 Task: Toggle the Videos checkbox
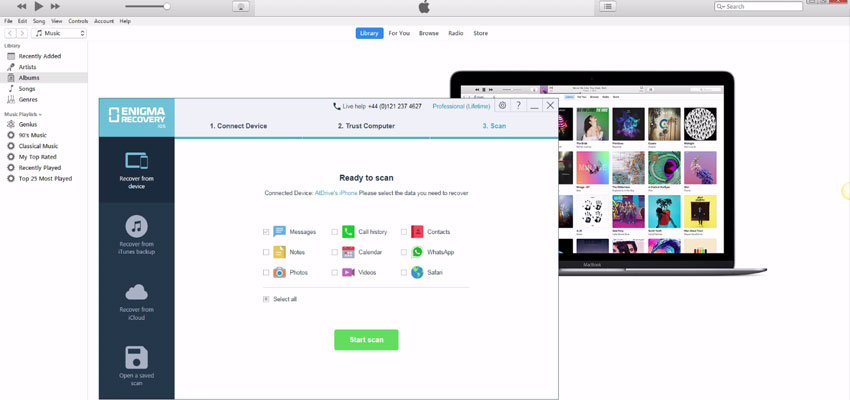point(334,273)
